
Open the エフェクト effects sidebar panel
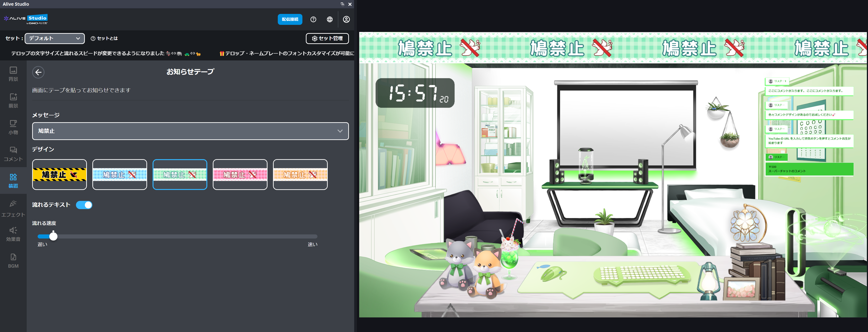(13, 208)
